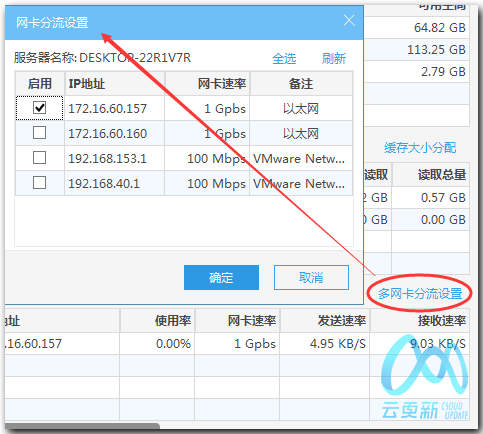
Task: Enable the 172.16.60.160 network card
Action: 39,133
